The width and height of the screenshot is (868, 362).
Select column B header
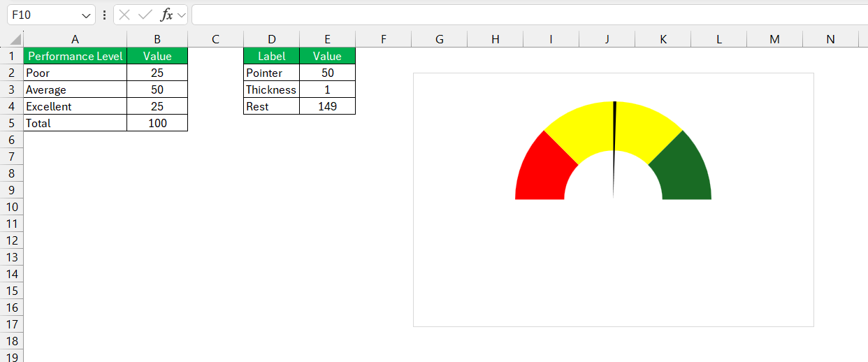pos(157,39)
